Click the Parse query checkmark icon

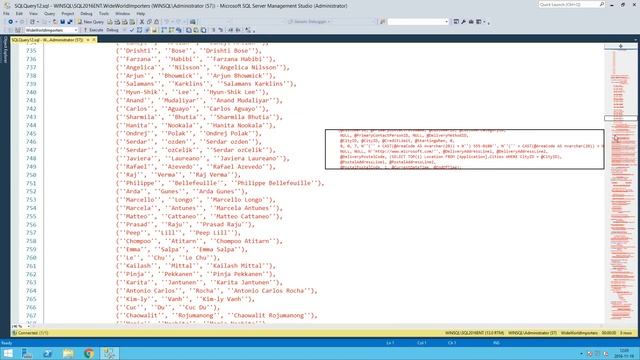131,30
